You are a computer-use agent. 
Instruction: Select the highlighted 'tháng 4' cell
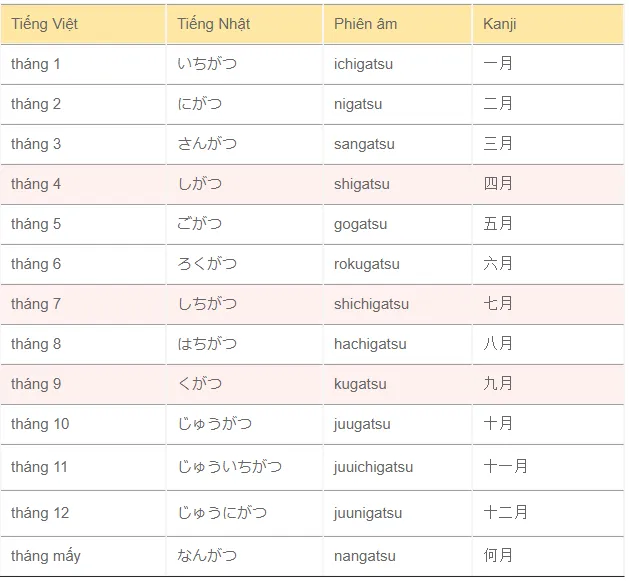36,184
